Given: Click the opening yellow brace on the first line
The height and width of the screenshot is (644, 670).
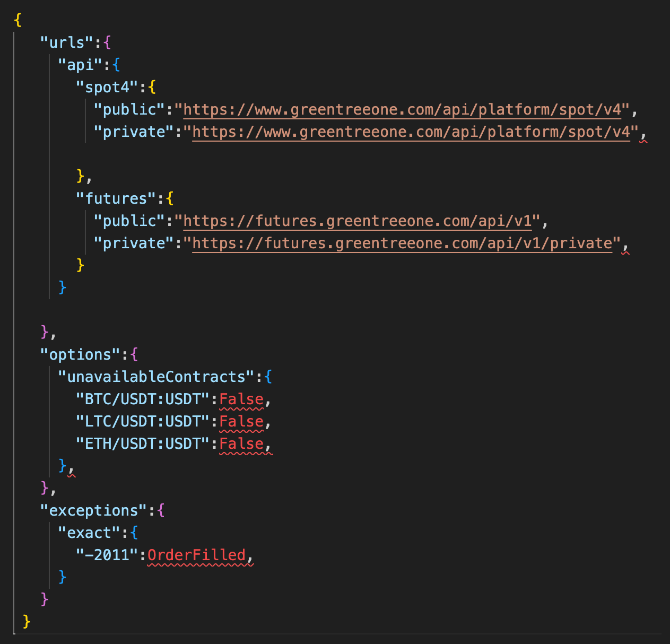Looking at the screenshot, I should 18,20.
